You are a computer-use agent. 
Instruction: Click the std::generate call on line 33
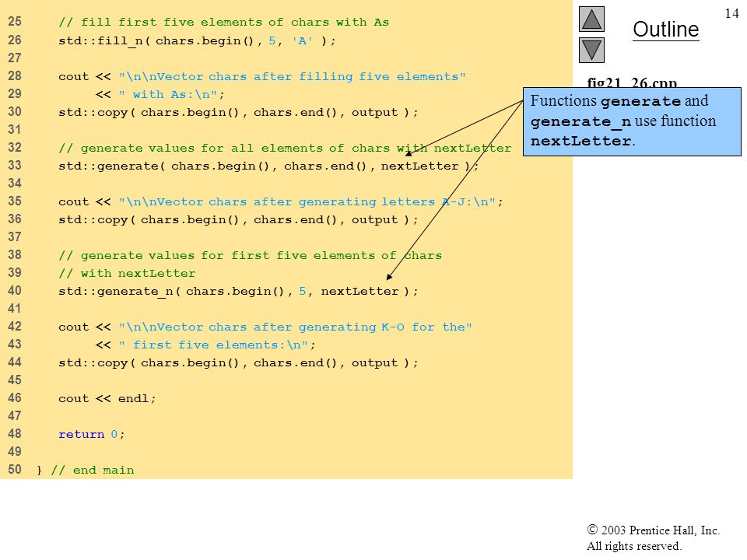268,166
